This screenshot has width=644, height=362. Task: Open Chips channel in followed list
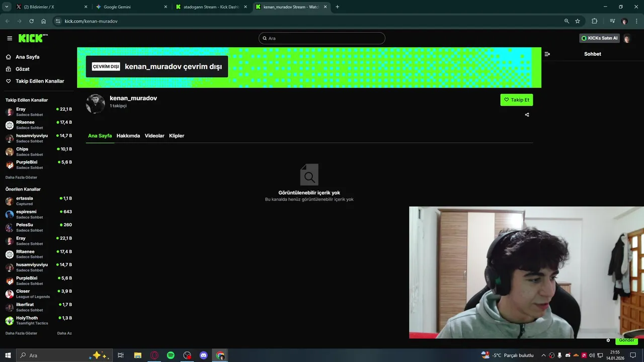(x=38, y=151)
